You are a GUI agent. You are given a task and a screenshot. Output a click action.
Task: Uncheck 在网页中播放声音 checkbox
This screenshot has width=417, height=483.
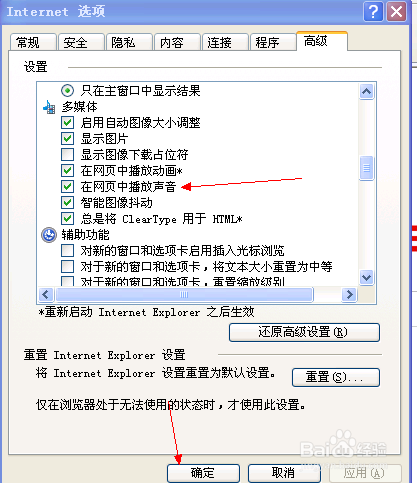point(68,187)
